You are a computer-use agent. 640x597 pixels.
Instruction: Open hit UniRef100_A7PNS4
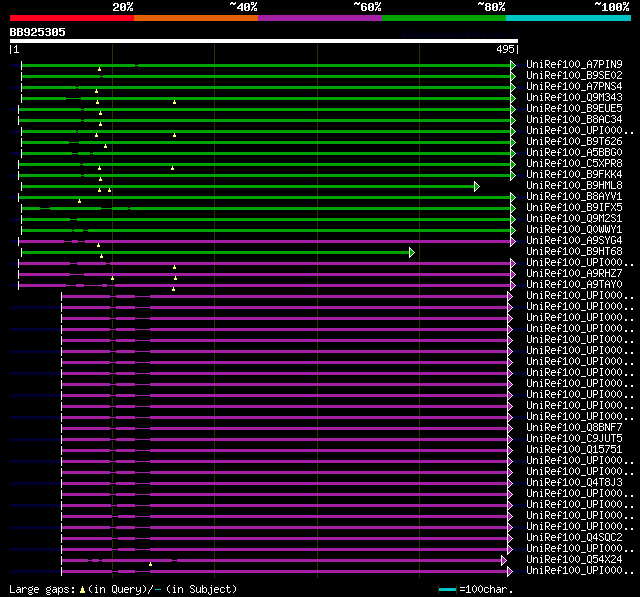574,87
